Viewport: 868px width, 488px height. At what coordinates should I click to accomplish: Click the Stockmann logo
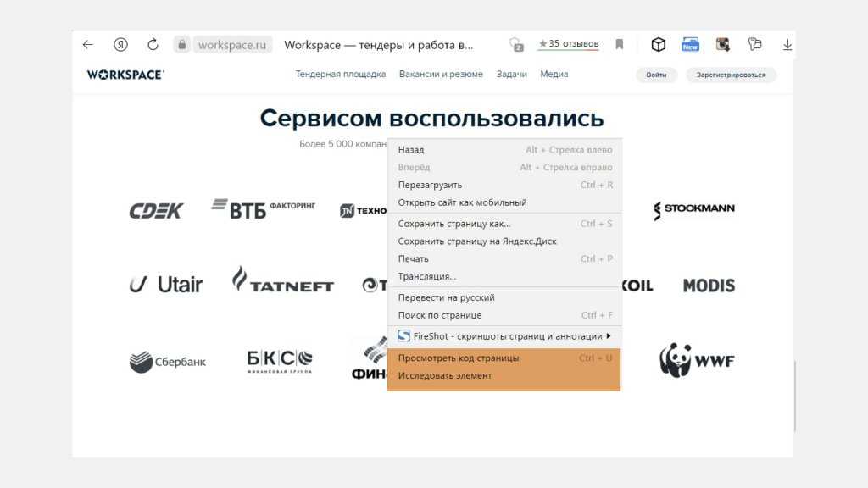[694, 210]
